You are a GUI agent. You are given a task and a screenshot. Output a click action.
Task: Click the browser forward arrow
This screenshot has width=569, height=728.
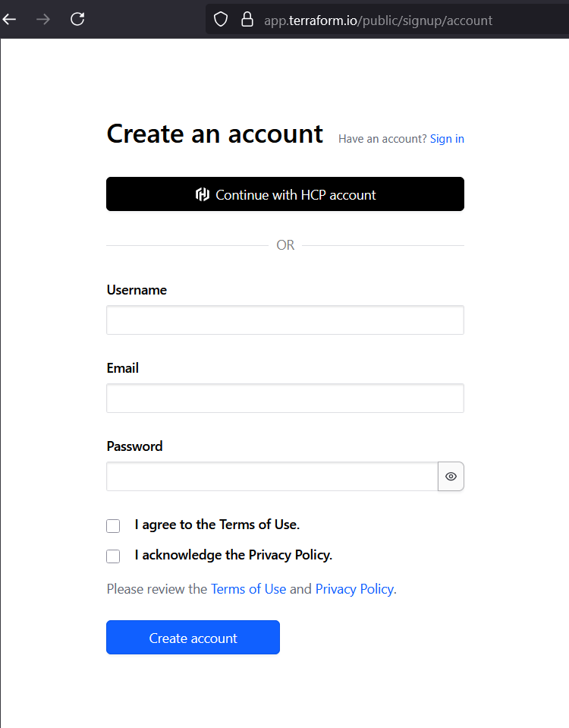[x=43, y=19]
